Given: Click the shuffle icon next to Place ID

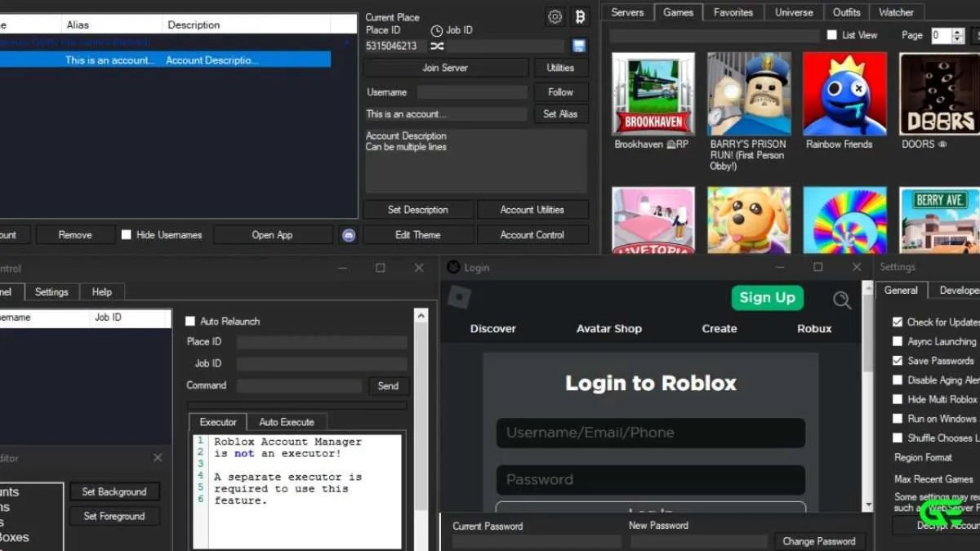Looking at the screenshot, I should tap(437, 47).
